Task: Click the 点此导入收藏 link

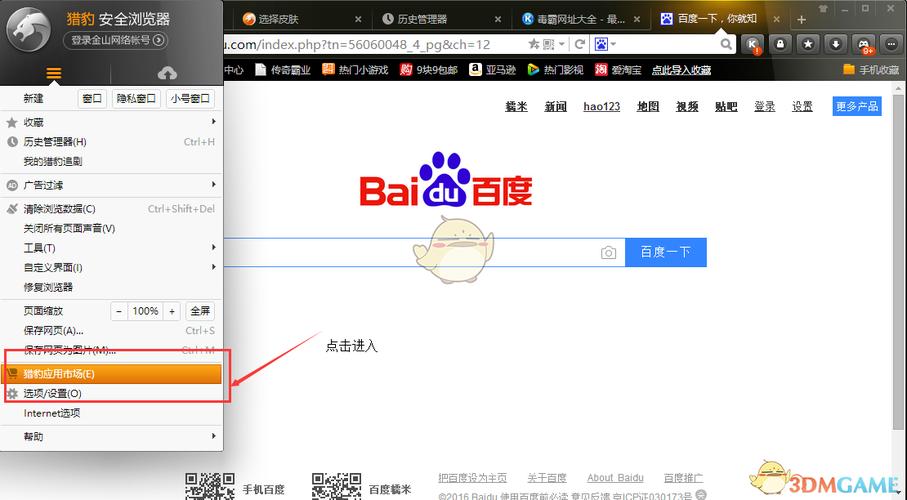Action: click(681, 70)
